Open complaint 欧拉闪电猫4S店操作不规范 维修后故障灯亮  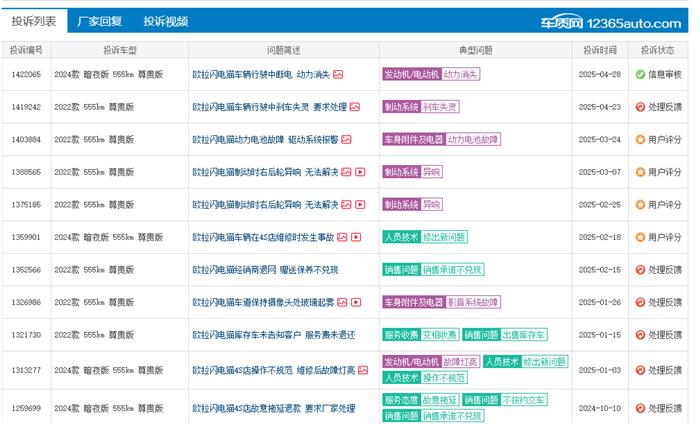pos(274,370)
